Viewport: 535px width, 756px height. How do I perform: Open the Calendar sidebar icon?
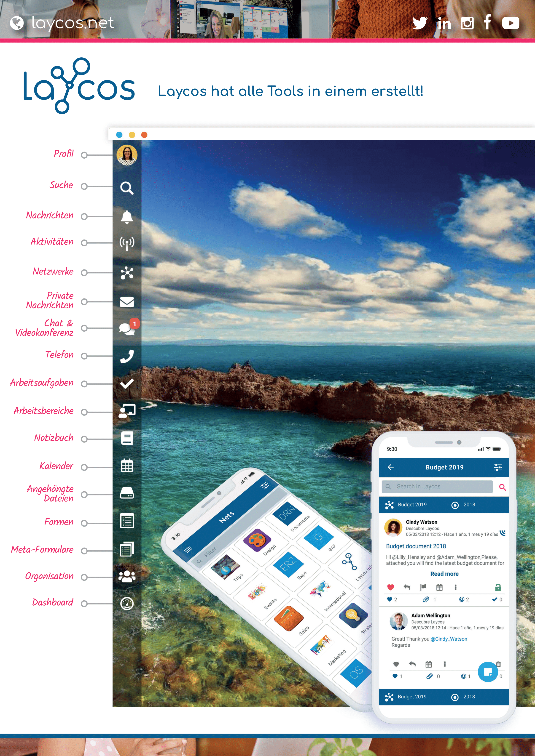click(x=127, y=466)
